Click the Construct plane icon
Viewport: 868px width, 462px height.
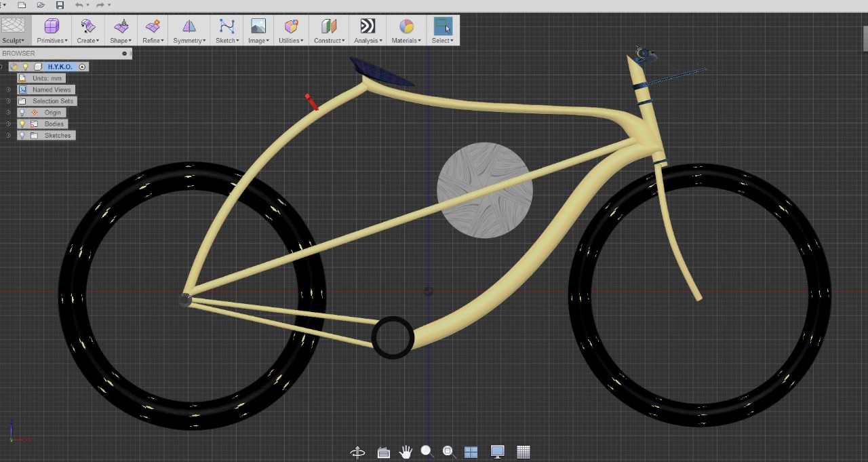pyautogui.click(x=329, y=26)
